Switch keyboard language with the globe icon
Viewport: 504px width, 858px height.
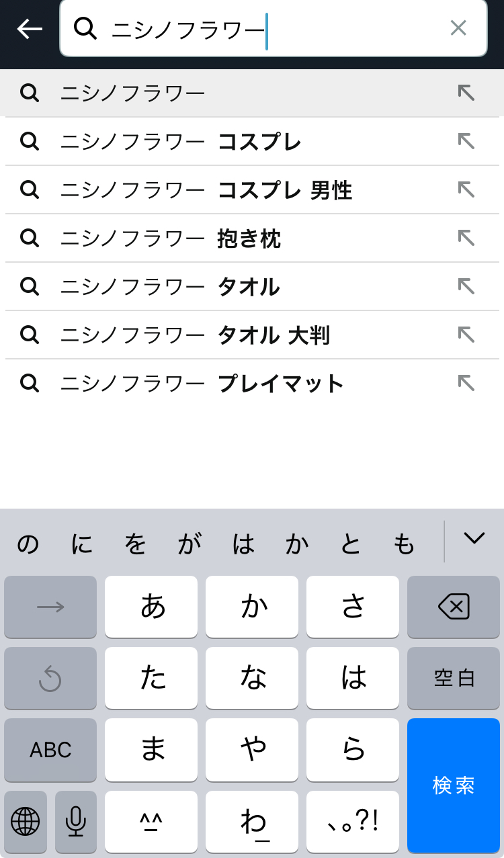(26, 821)
